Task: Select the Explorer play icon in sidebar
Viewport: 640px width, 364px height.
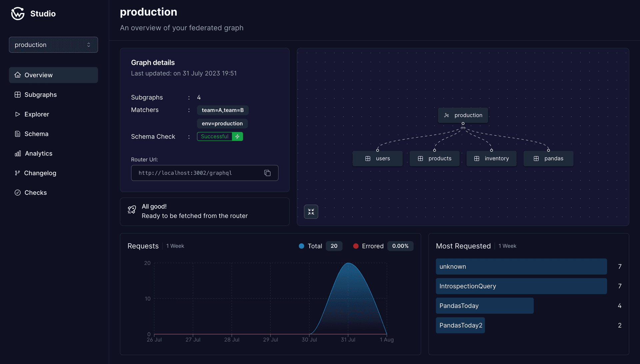Action: click(18, 114)
